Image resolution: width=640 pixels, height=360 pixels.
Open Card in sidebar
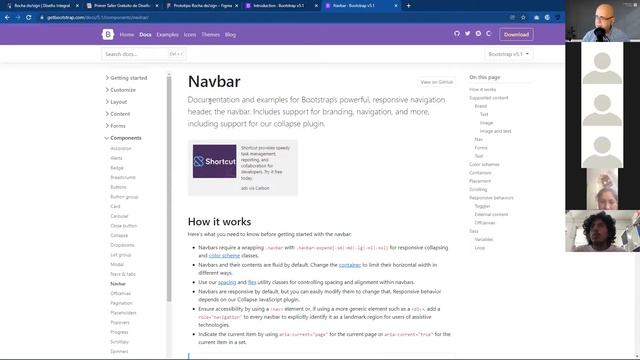[115, 206]
